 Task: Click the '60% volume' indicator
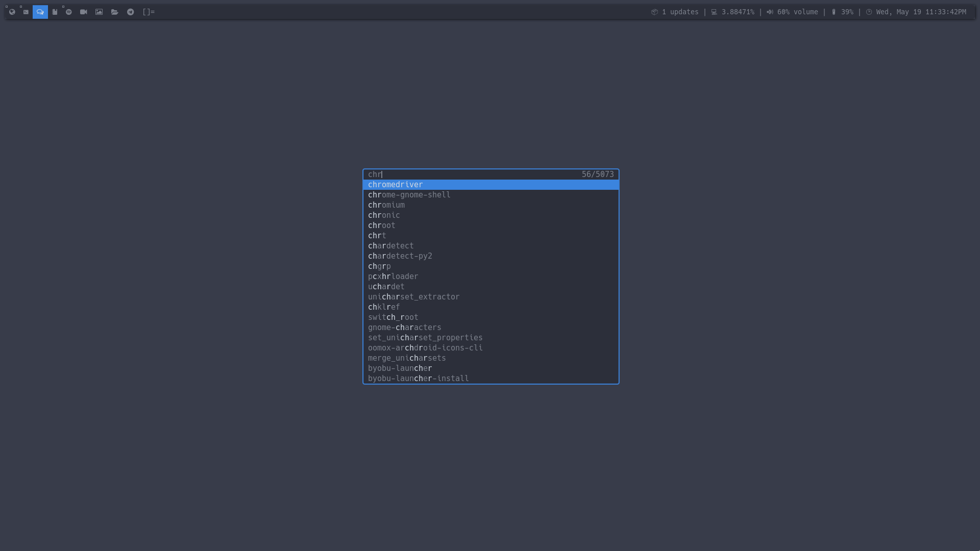point(797,12)
